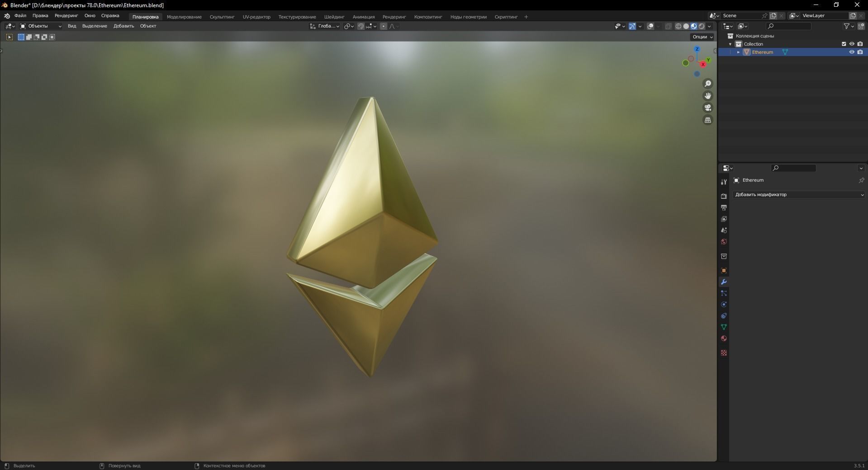
Task: Collapse the Collection tree item
Action: point(730,44)
